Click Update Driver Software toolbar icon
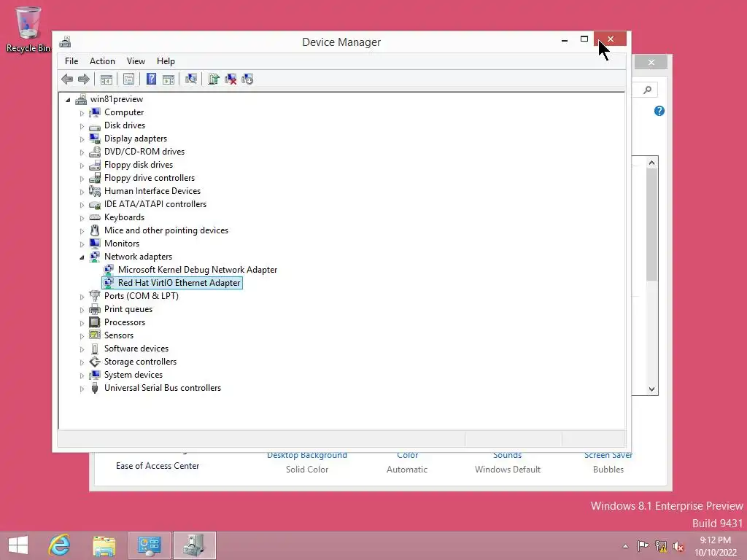747x560 pixels. coord(214,79)
